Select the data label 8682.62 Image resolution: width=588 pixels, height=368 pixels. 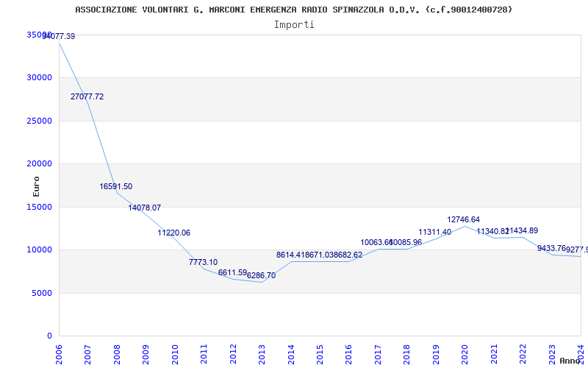[x=348, y=255]
